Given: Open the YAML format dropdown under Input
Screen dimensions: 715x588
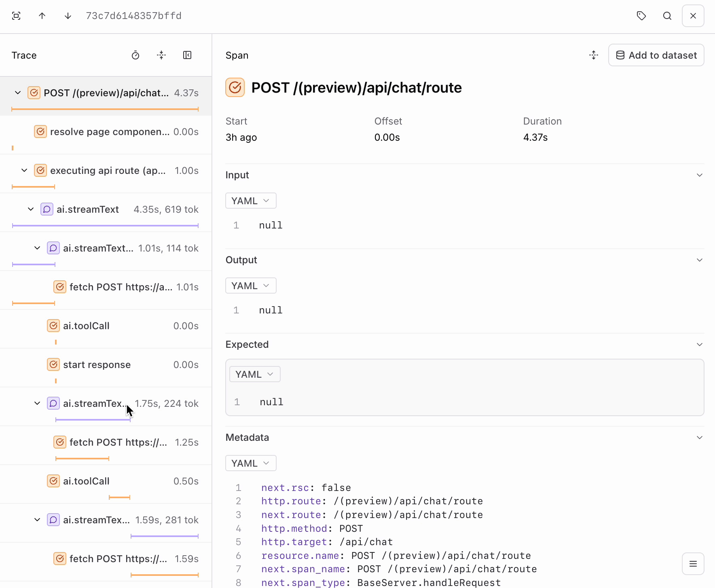Looking at the screenshot, I should [x=250, y=201].
